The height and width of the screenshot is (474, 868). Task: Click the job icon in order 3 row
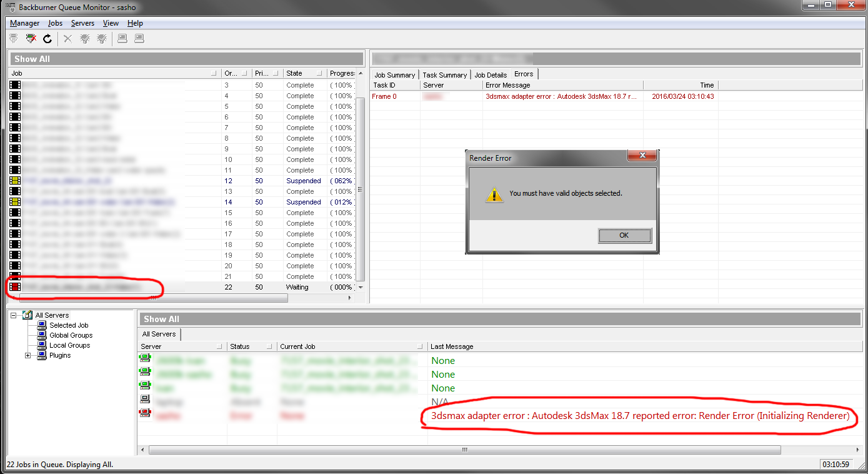tap(15, 85)
